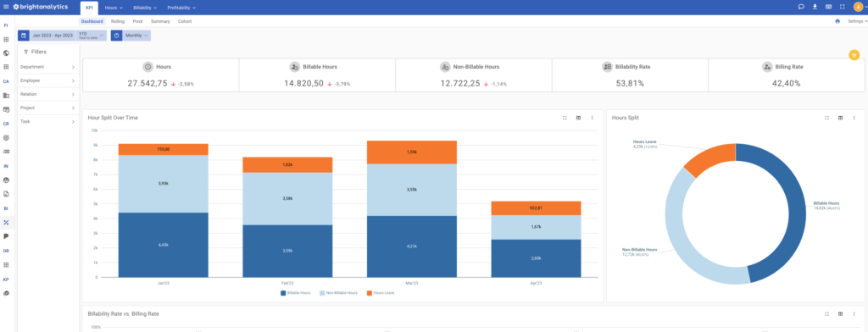Viewport: 868px width, 332px height.
Task: Toggle Non-Billable Hours series in chart legend
Action: 339,293
